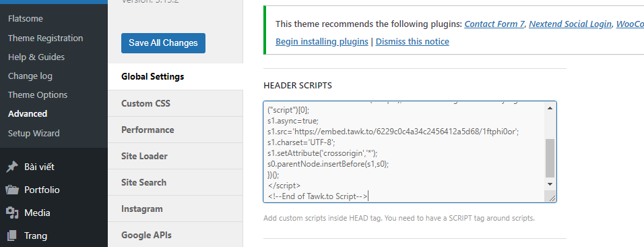
Task: Click inside the Header Scripts text area
Action: [405, 152]
